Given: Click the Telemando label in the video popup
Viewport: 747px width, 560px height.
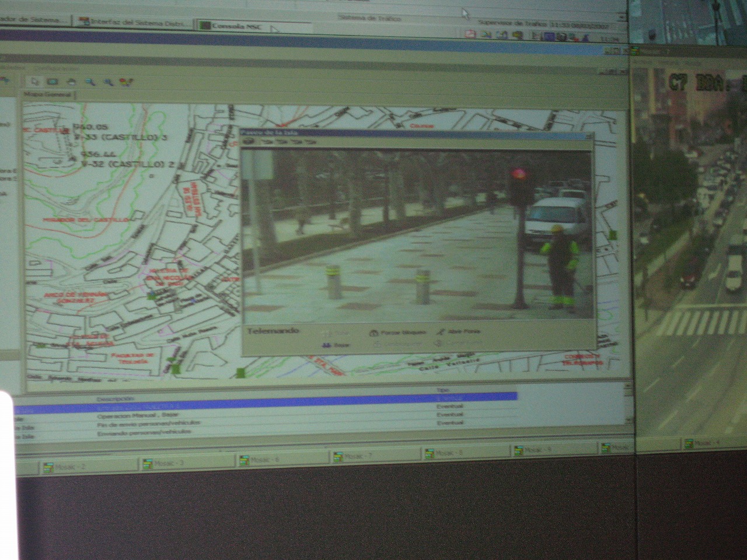Looking at the screenshot, I should pos(273,331).
